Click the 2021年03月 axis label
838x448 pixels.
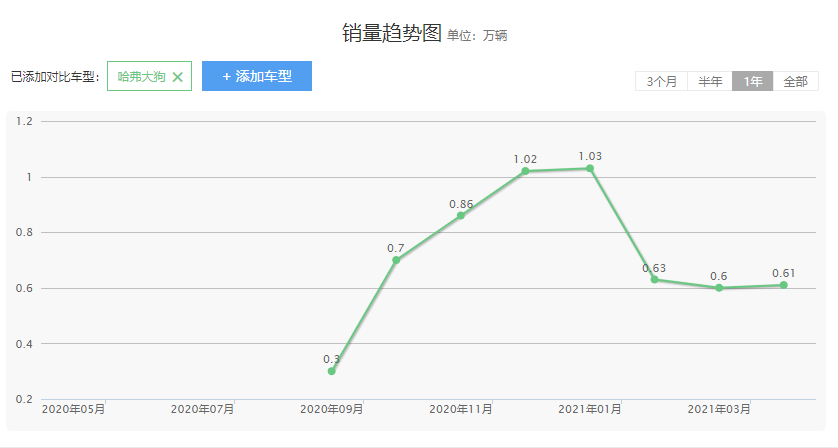(719, 410)
